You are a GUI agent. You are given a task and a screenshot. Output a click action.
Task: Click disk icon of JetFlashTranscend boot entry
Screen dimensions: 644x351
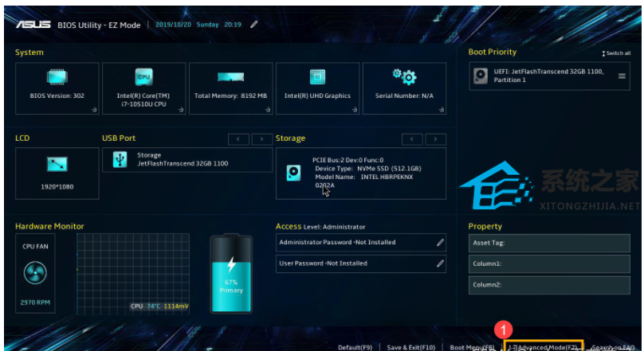(481, 76)
